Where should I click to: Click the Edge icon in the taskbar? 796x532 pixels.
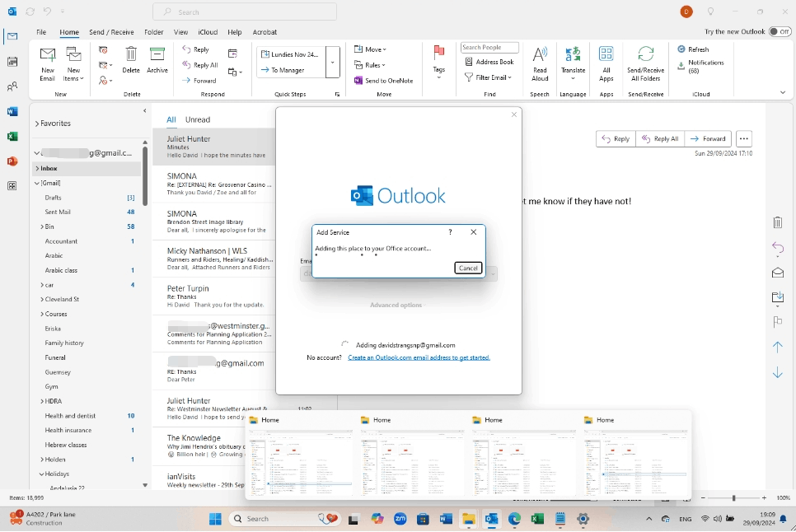click(x=514, y=518)
